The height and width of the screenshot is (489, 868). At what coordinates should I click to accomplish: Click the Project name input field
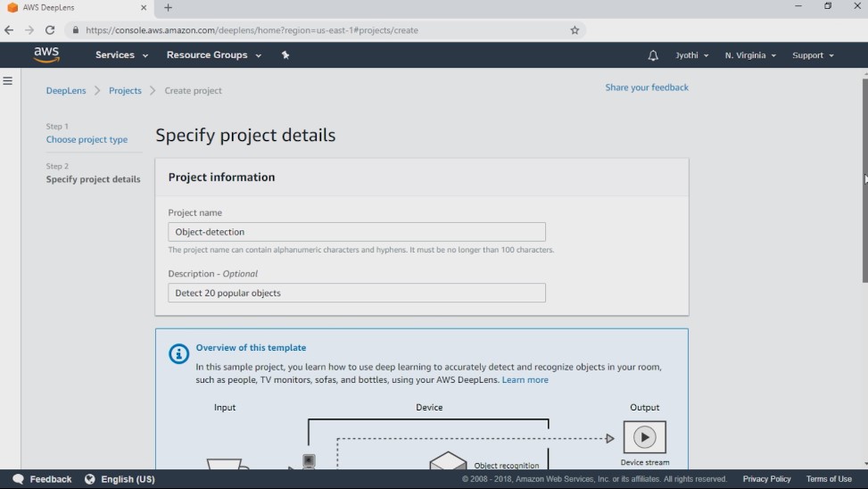click(357, 232)
